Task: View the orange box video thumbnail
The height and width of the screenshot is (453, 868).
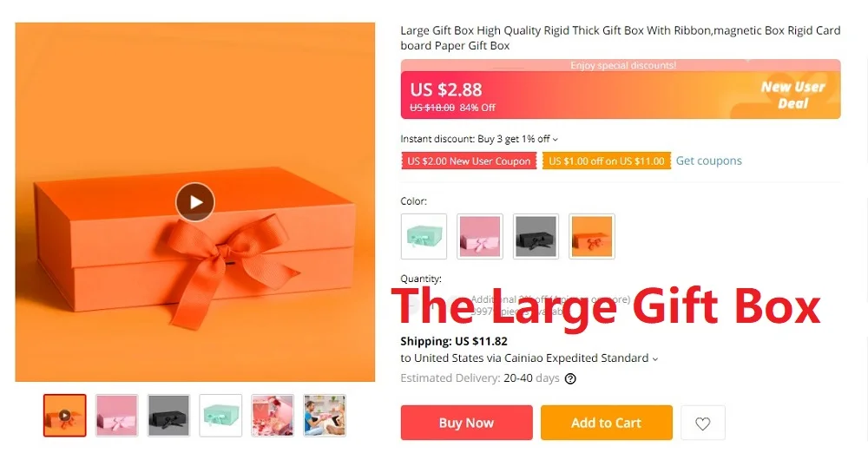Action: click(x=65, y=416)
